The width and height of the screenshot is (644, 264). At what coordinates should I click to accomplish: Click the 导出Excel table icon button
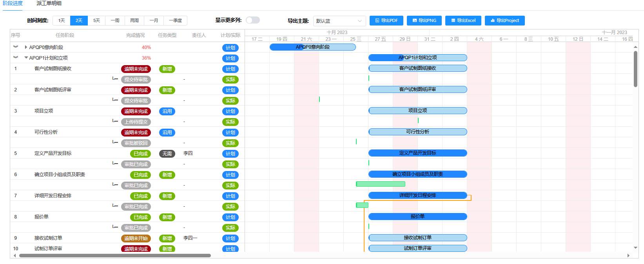coord(463,20)
